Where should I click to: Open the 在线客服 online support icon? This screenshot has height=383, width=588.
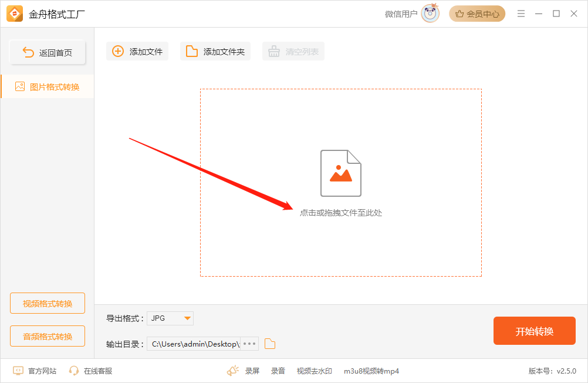[73, 371]
